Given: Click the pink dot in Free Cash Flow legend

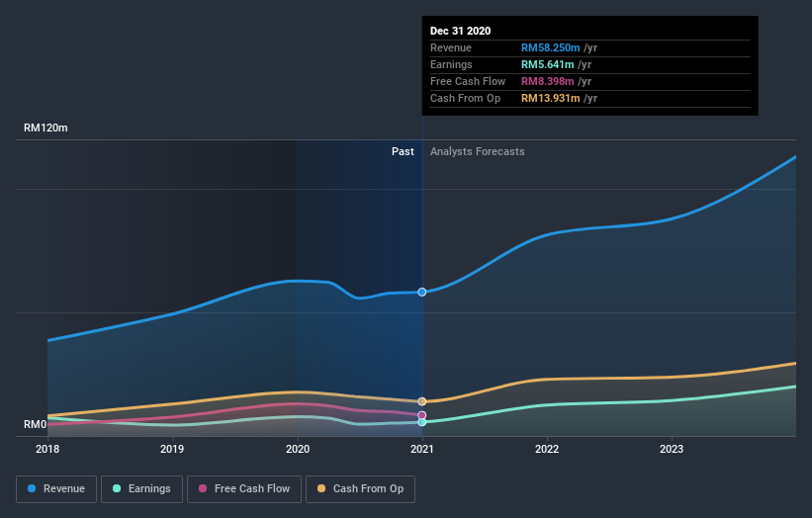Looking at the screenshot, I should [x=203, y=488].
